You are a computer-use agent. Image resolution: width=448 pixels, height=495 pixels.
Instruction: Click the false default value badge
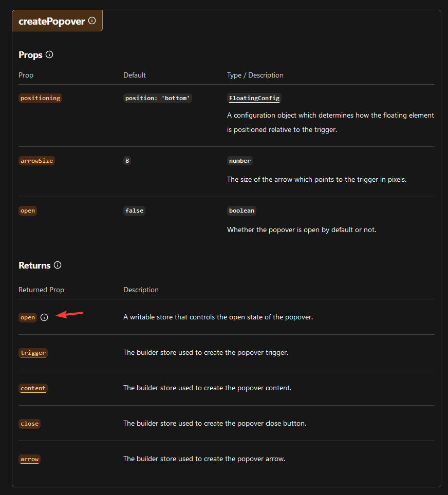pos(134,211)
